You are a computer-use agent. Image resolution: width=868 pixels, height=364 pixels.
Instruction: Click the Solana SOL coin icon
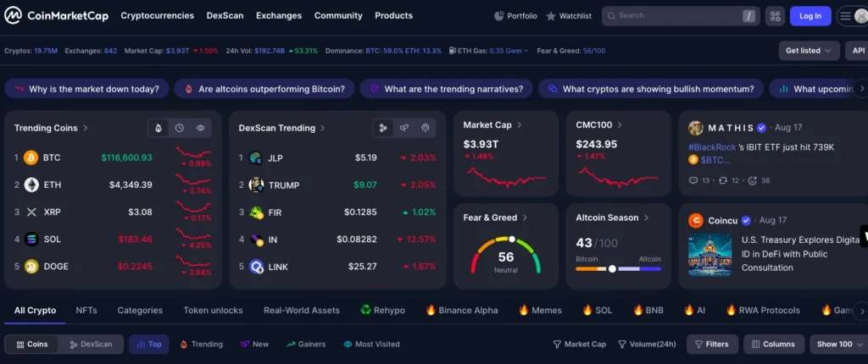[x=31, y=239]
